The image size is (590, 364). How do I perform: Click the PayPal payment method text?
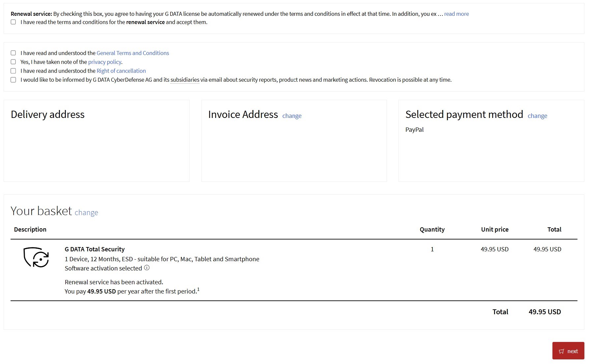(x=415, y=130)
